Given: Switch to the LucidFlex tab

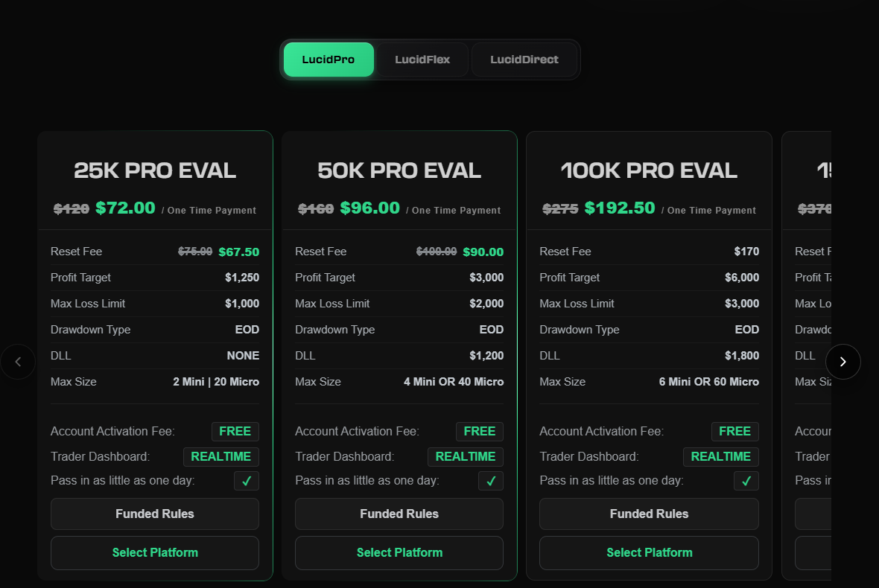Looking at the screenshot, I should coord(422,59).
